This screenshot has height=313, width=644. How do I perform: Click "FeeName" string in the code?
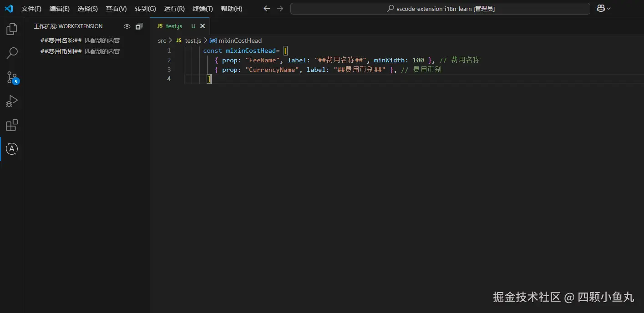click(x=263, y=60)
